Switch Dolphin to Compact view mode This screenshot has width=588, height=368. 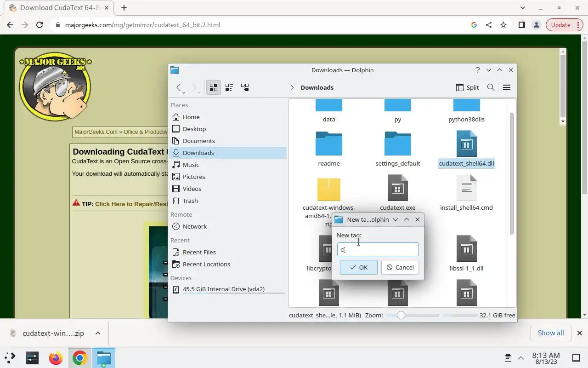(229, 87)
